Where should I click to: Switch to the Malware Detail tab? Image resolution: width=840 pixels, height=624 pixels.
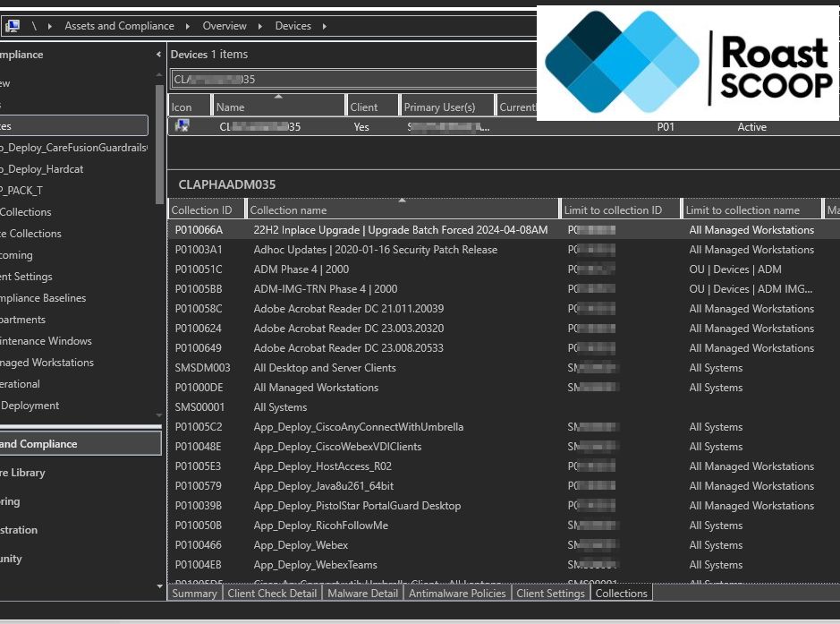[x=362, y=593]
